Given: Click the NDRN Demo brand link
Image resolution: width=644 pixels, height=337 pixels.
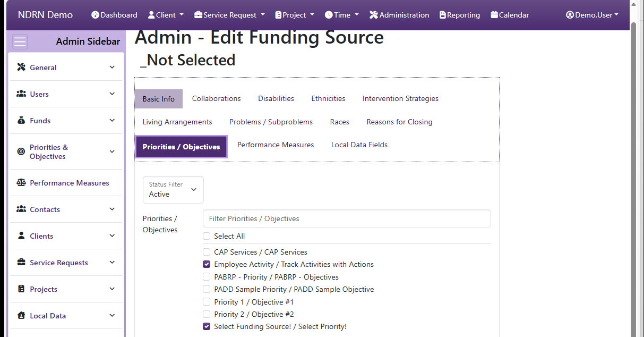Looking at the screenshot, I should (x=45, y=15).
